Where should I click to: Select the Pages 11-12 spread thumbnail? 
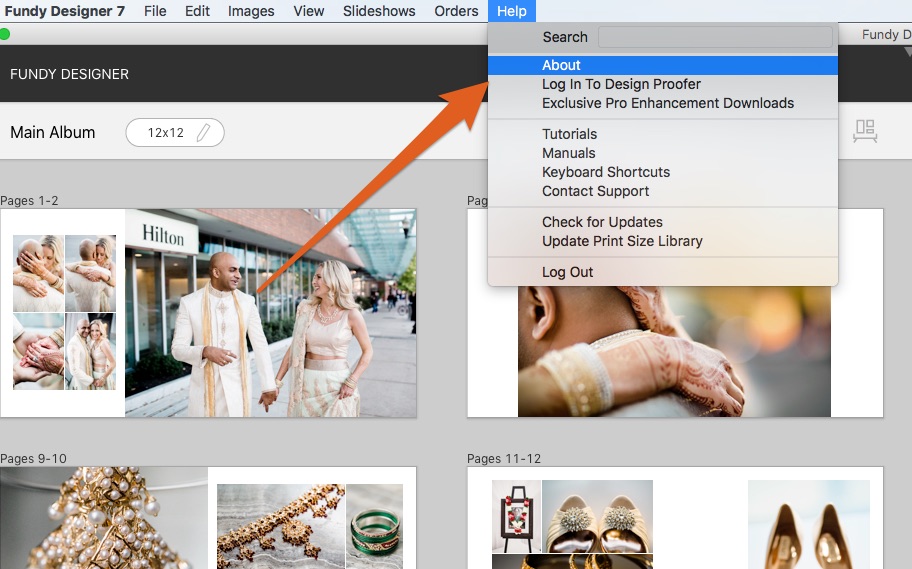click(675, 518)
